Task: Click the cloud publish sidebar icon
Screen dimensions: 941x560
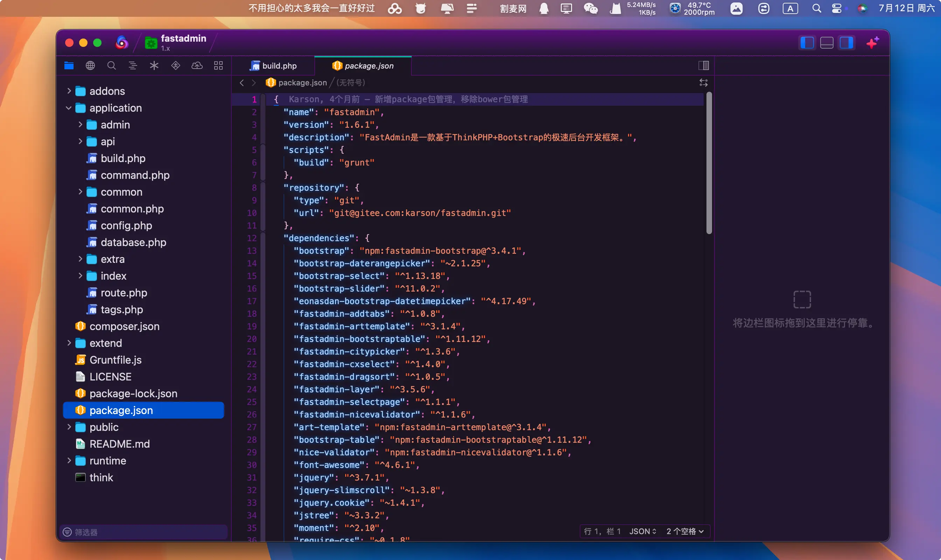Action: coord(197,66)
